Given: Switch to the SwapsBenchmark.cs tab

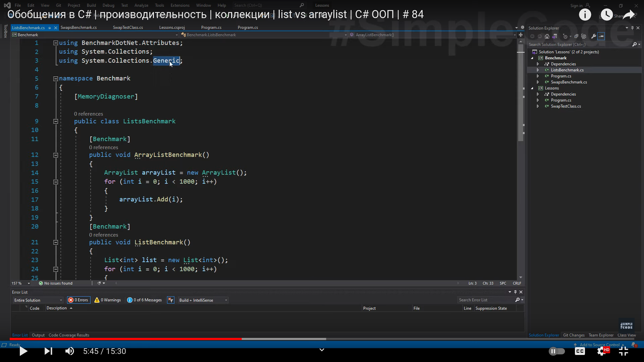Looking at the screenshot, I should [x=78, y=27].
